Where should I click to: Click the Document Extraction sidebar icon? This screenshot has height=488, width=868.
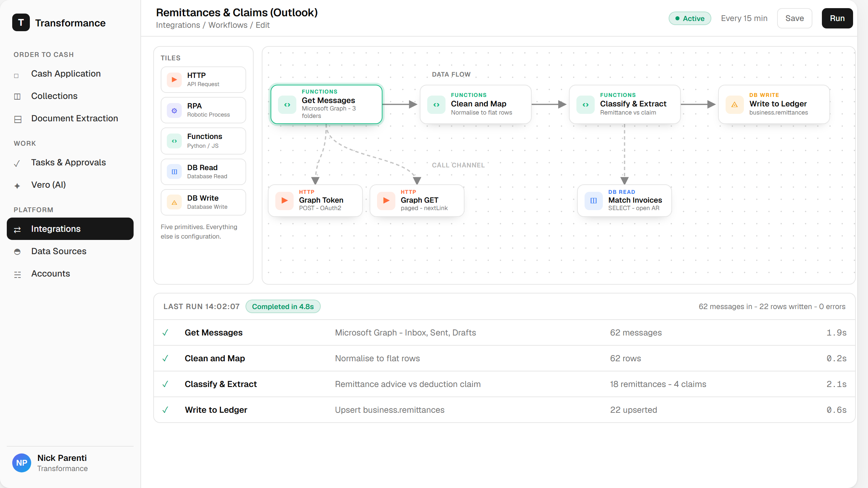[x=18, y=119]
